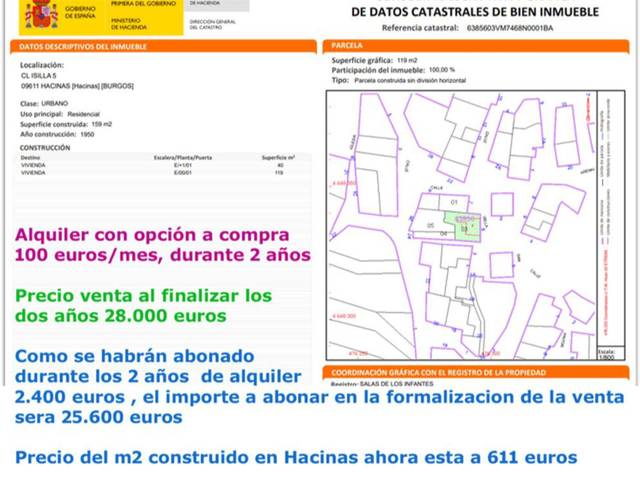The width and height of the screenshot is (640, 479).
Task: Click the Spanish coat of arms emblem
Action: 41,14
